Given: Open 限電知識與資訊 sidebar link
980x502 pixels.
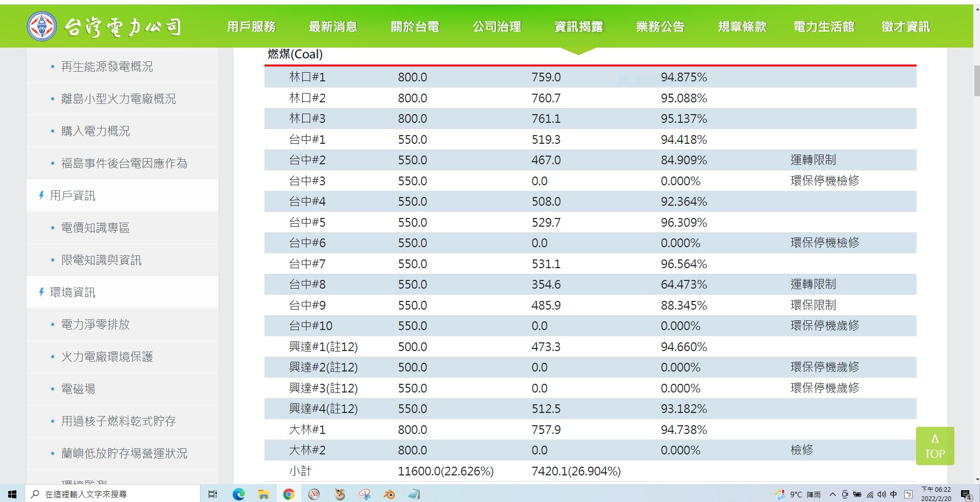Looking at the screenshot, I should pos(101,260).
